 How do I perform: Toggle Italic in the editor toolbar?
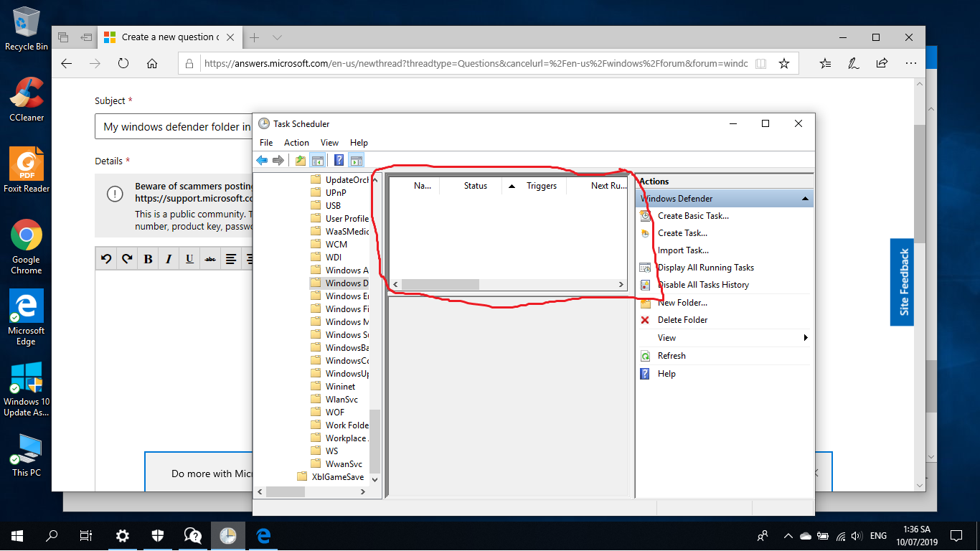[169, 259]
